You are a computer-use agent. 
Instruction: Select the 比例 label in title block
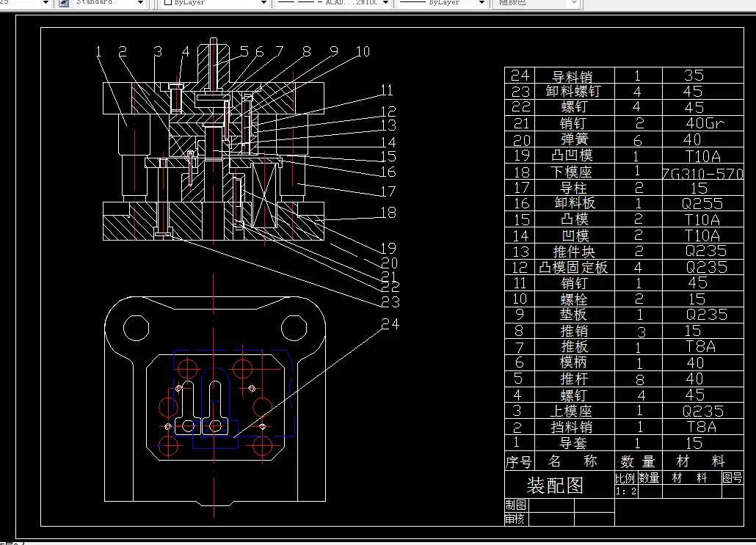tap(625, 478)
